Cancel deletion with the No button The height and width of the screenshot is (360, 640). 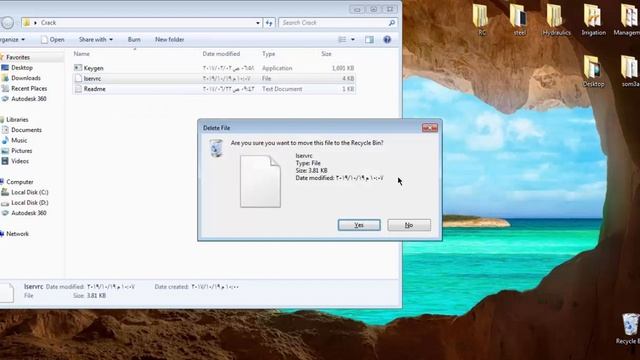[409, 225]
